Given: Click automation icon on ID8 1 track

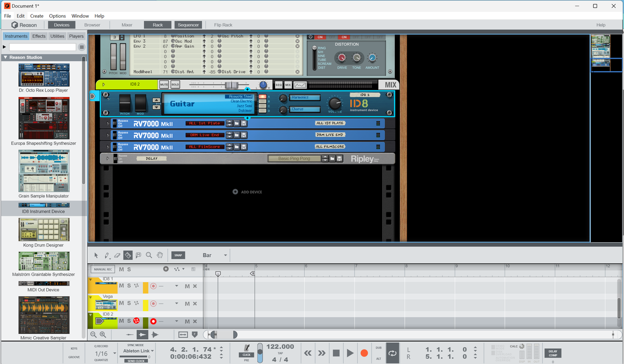Looking at the screenshot, I should pyautogui.click(x=136, y=286).
